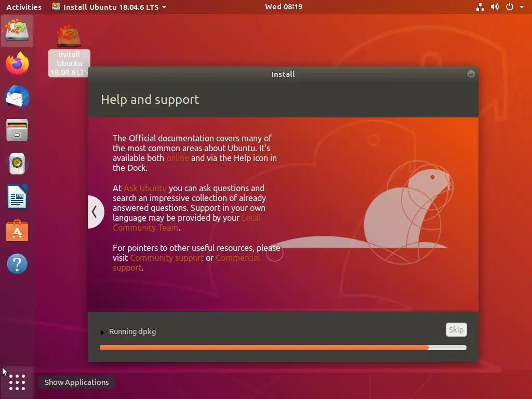Open the Wed 08:19 clock calendar
Viewport: 532px width, 399px height.
283,7
